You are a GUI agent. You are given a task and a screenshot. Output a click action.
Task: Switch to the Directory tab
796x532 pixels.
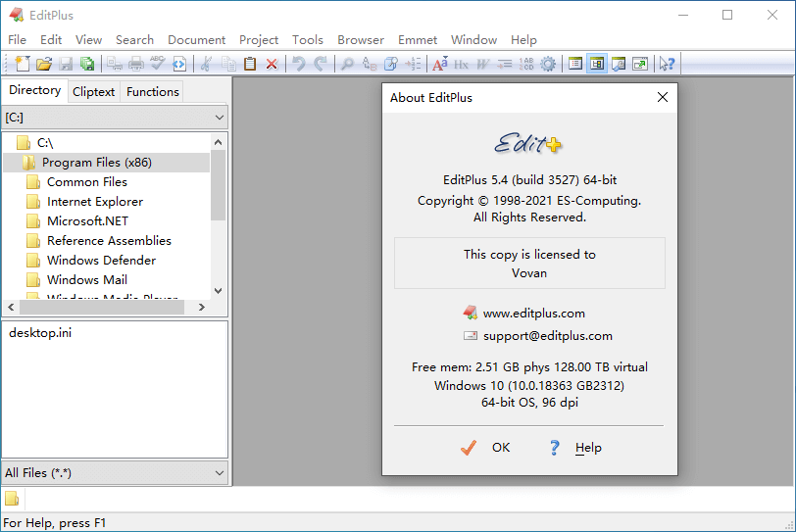coord(35,90)
